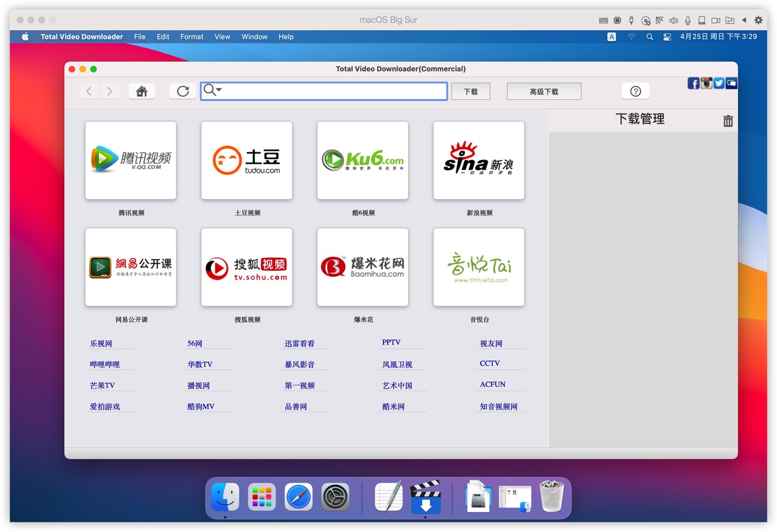777x532 pixels.
Task: Open the 视友网 link
Action: (x=491, y=344)
